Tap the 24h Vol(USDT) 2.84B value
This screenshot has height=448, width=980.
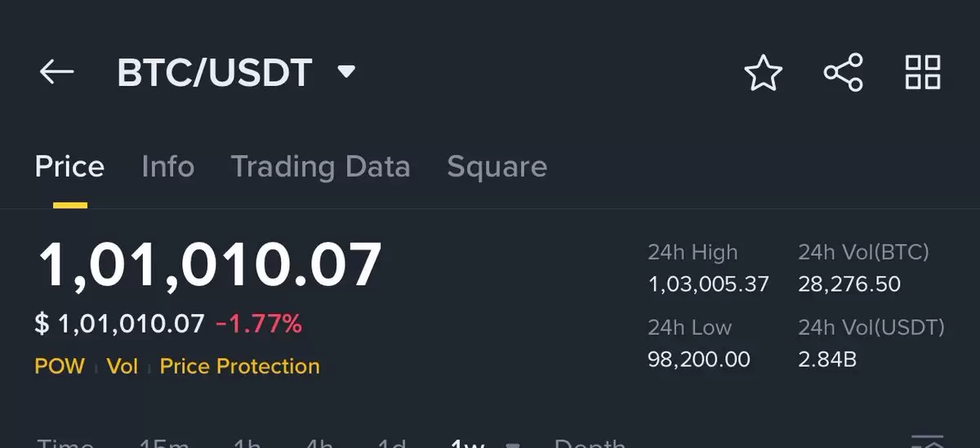[827, 359]
